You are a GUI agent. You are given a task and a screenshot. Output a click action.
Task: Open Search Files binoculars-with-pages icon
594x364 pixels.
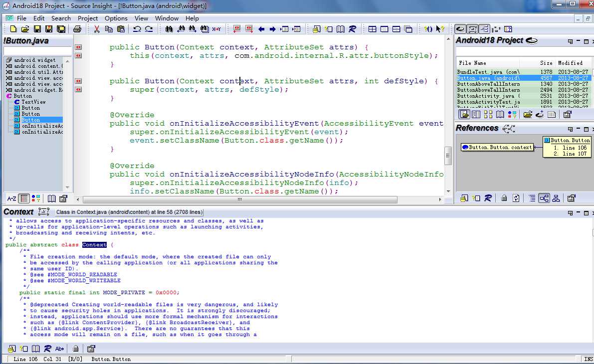tap(204, 29)
